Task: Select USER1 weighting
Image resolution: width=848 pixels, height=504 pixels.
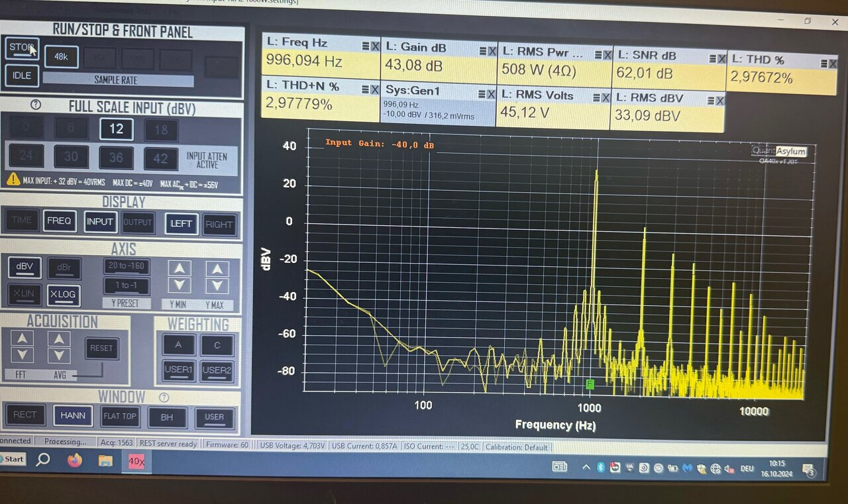Action: click(179, 371)
